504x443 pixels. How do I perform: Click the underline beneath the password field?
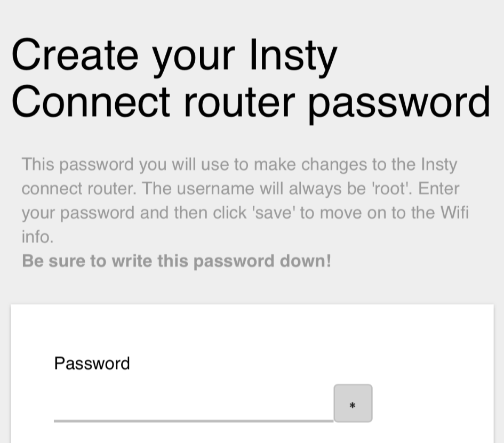coord(193,421)
